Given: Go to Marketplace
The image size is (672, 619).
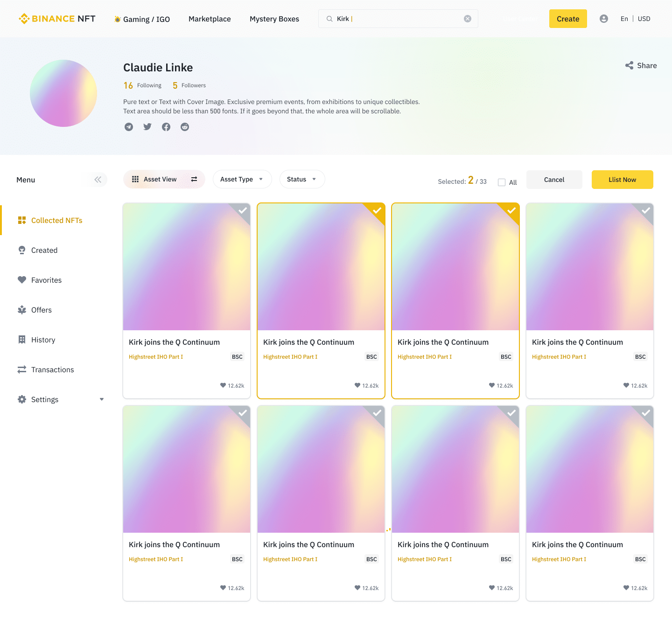Looking at the screenshot, I should click(x=210, y=19).
